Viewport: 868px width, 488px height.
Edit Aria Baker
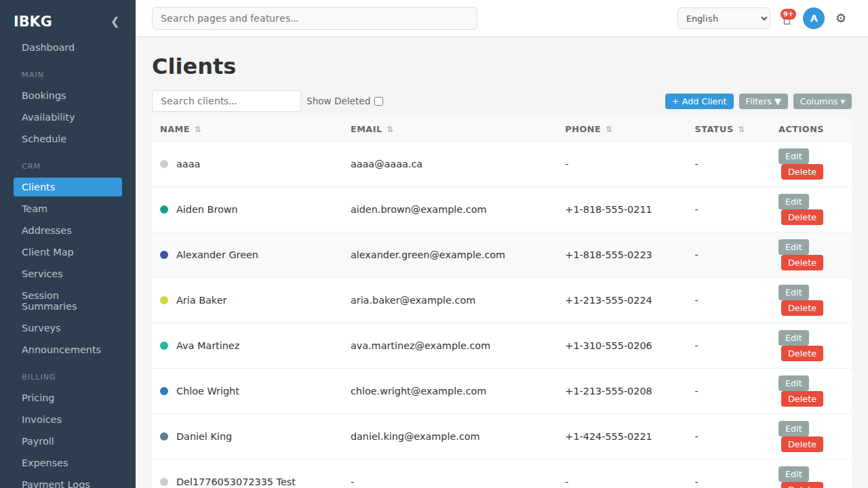tap(793, 293)
